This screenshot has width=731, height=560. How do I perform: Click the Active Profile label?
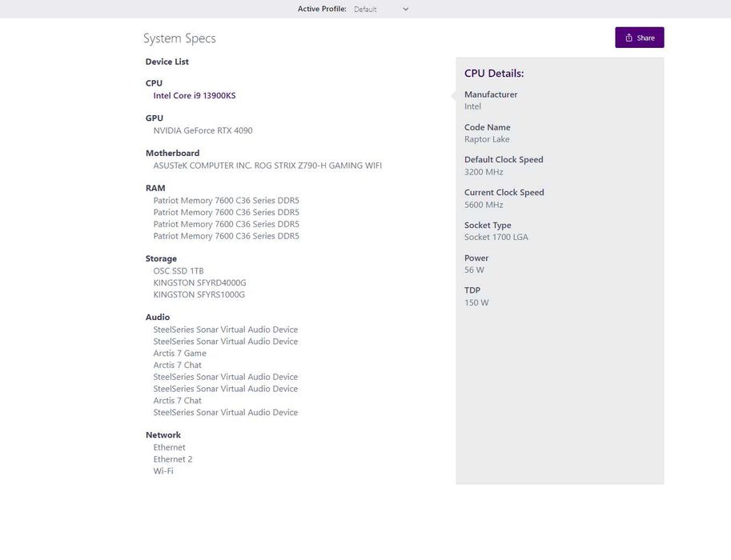pos(322,9)
